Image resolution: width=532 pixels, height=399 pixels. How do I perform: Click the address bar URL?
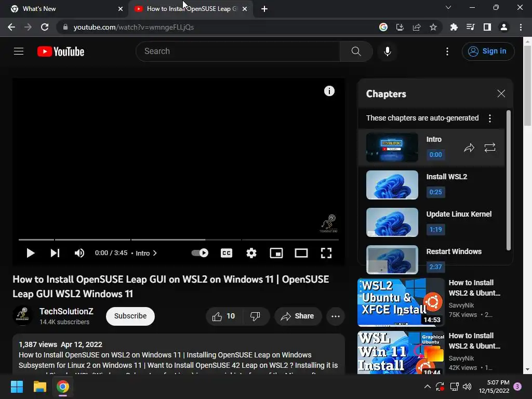pos(134,27)
